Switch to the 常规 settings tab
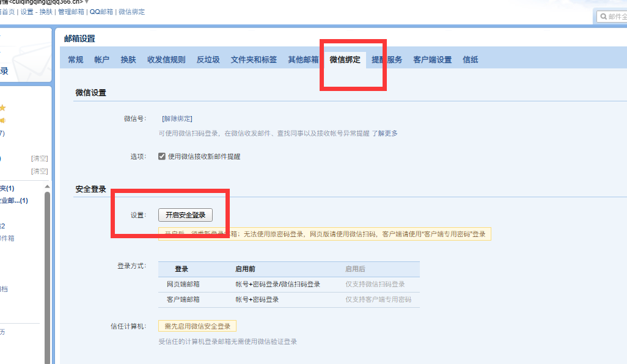627x364 pixels. point(75,59)
